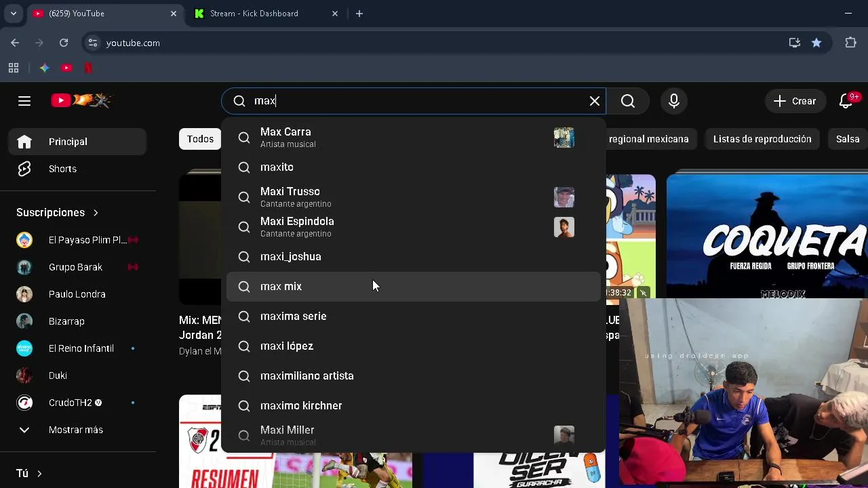
Task: Open Duki channel
Action: click(x=77, y=375)
